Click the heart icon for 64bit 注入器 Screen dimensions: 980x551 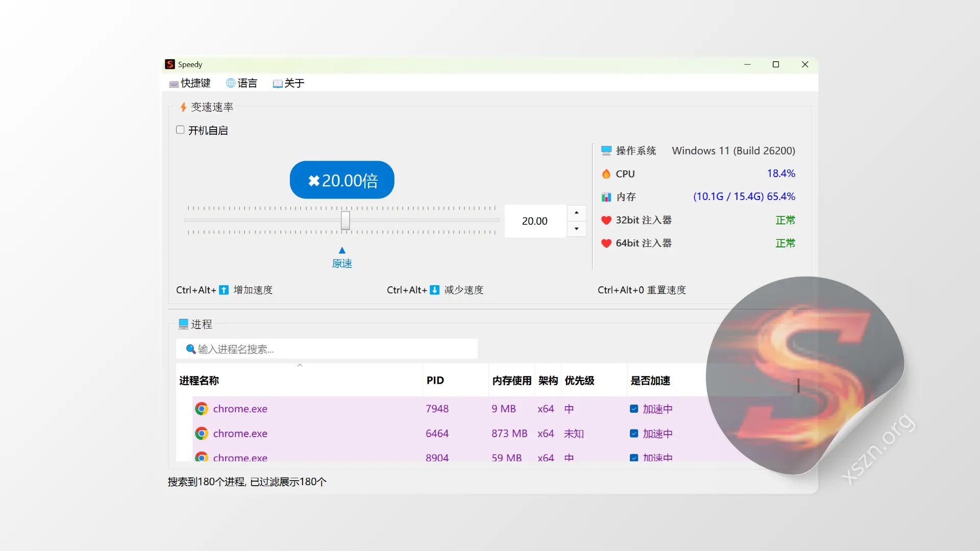click(606, 243)
